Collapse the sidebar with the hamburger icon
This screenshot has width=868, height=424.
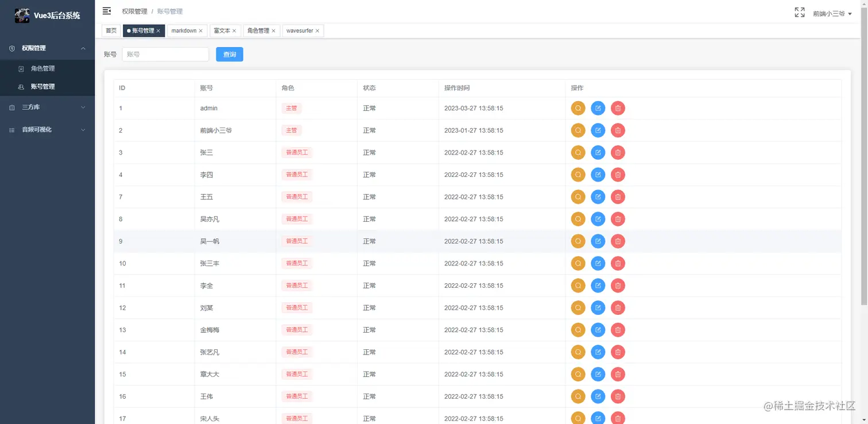tap(107, 11)
